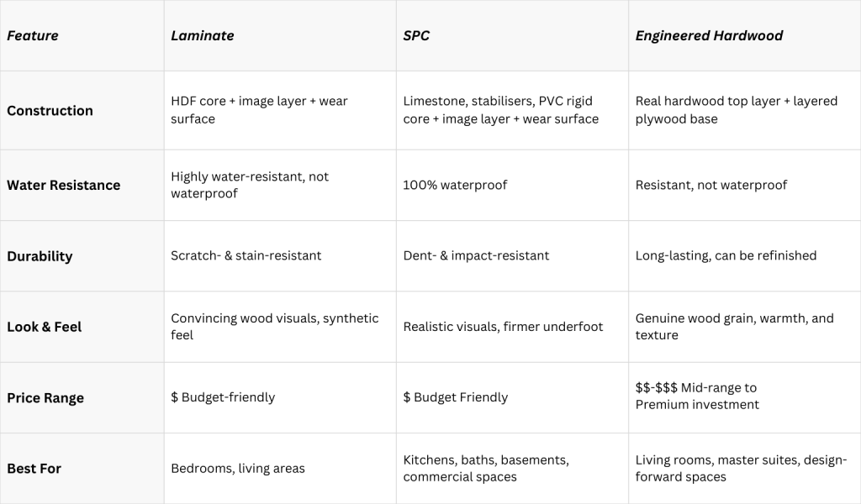
Task: Click the SPC column header
Action: coord(416,35)
